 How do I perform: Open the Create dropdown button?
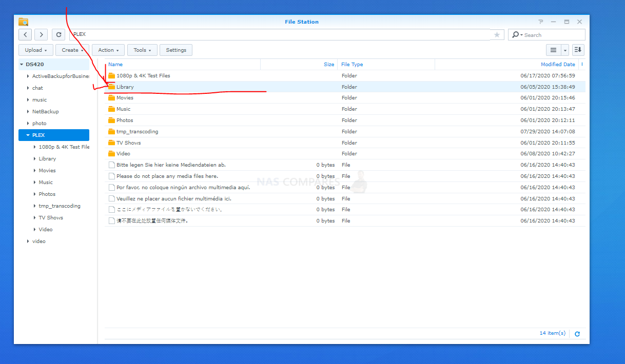pos(72,50)
